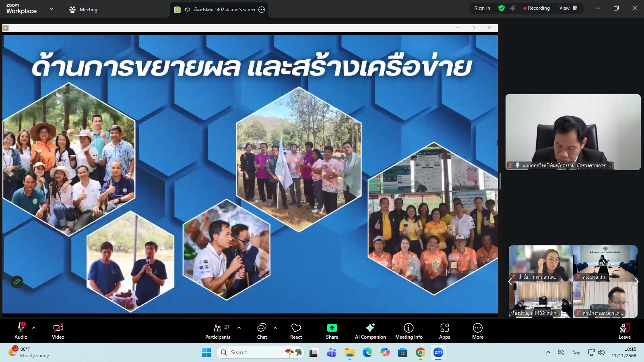Start sharing with the Share icon
The width and height of the screenshot is (644, 362).
click(332, 331)
